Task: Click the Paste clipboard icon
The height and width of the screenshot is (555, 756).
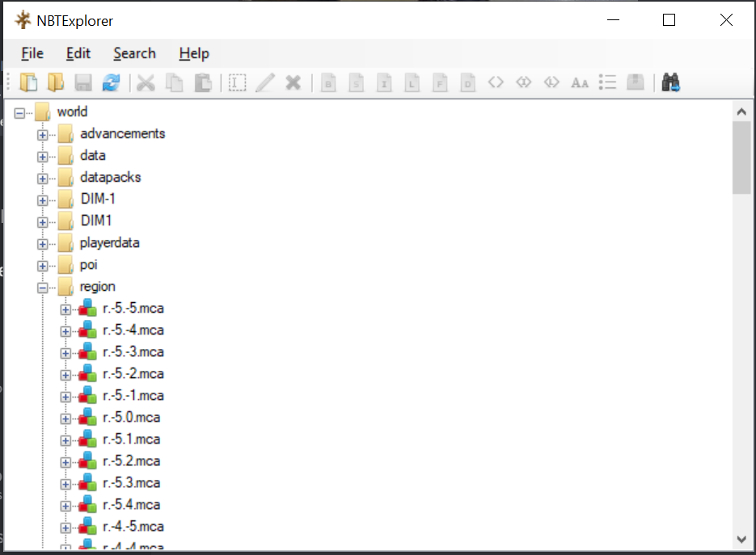Action: tap(203, 82)
